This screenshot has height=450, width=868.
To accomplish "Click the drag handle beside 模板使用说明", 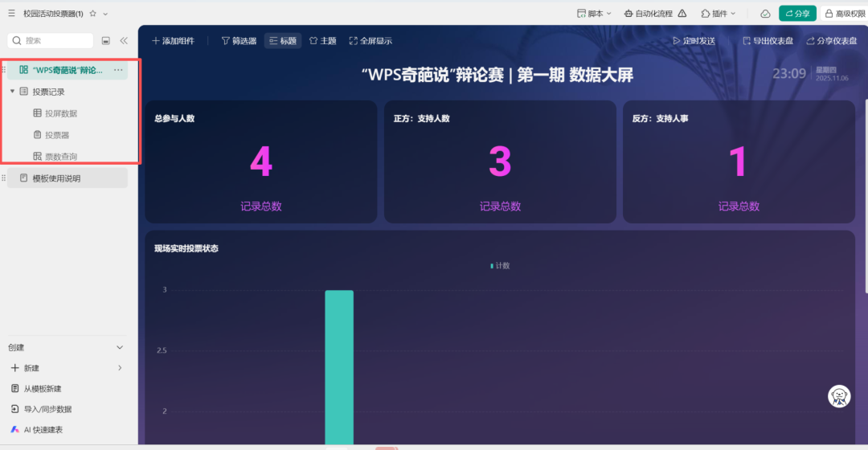I will tap(4, 178).
